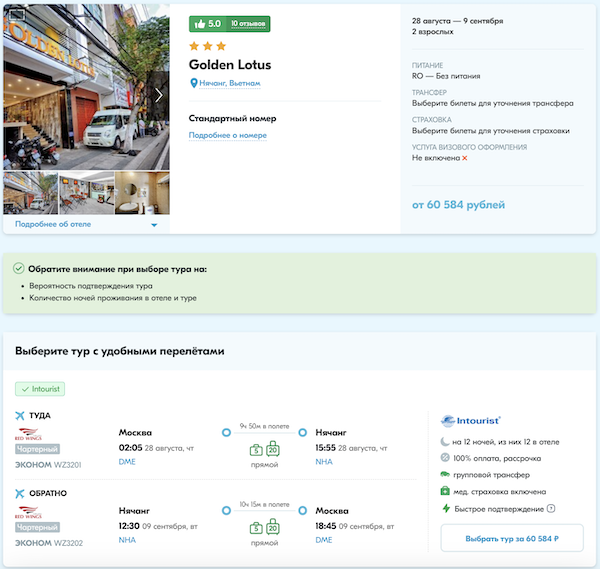This screenshot has width=600, height=569.
Task: Click the 5 kg hand luggage icon on return flight
Action: [256, 527]
